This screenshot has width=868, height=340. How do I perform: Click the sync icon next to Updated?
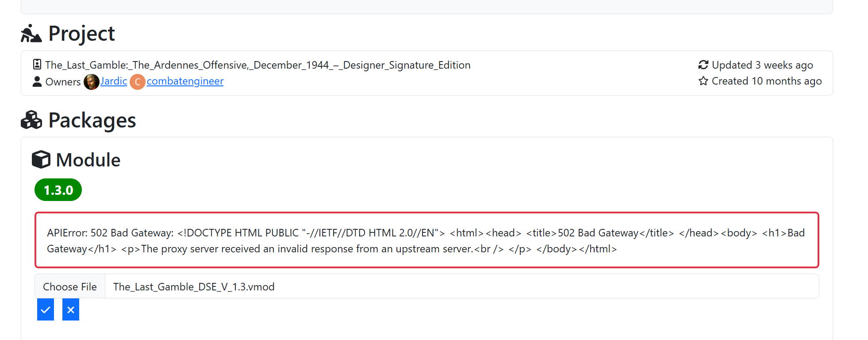pyautogui.click(x=703, y=65)
